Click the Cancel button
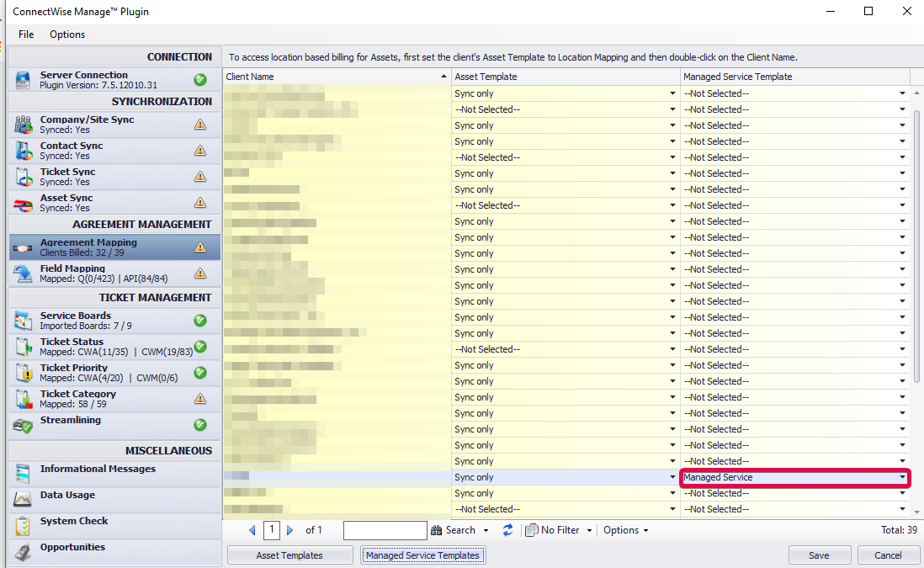The image size is (924, 568). click(888, 555)
